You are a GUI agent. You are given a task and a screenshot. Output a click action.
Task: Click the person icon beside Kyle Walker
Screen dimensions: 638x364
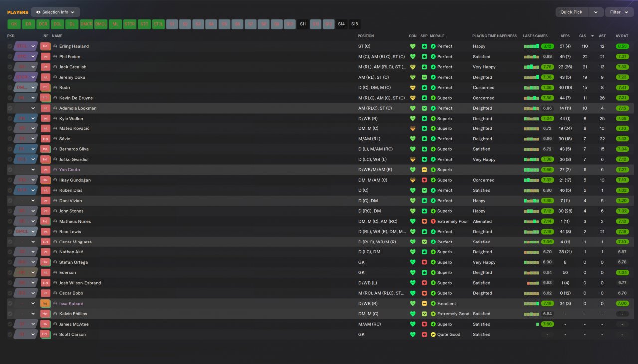click(x=55, y=119)
